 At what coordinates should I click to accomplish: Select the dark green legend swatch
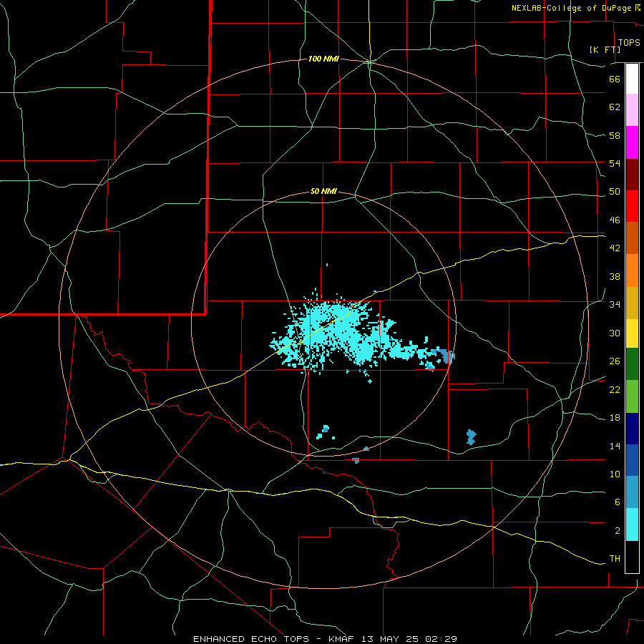632,364
